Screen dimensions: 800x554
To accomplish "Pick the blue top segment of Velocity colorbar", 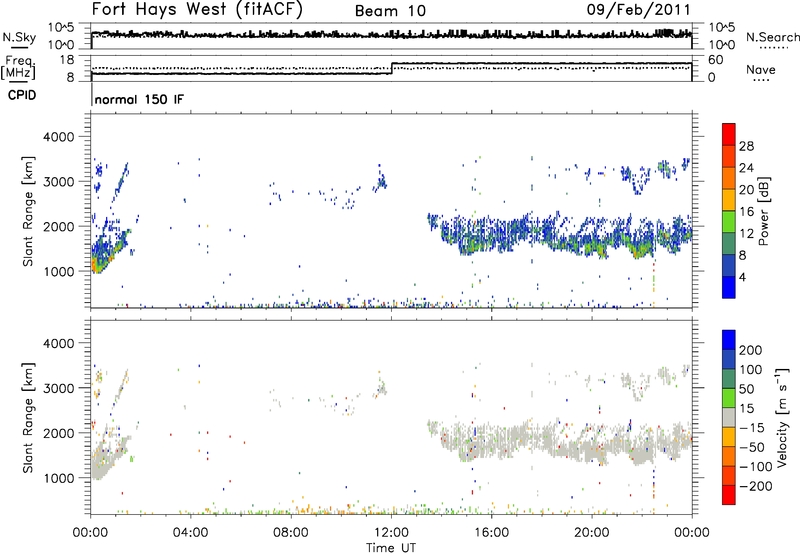I will click(729, 340).
